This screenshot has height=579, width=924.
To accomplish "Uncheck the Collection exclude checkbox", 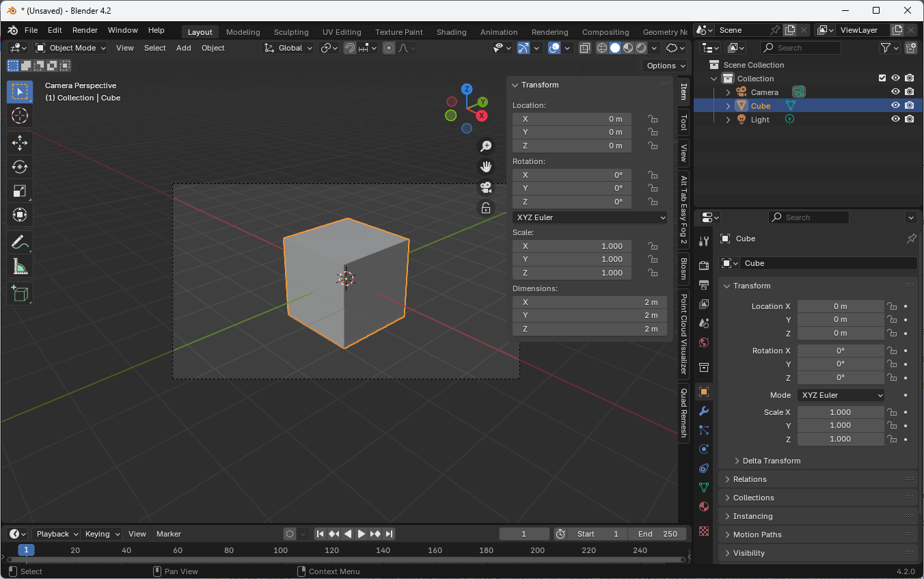I will pyautogui.click(x=882, y=78).
